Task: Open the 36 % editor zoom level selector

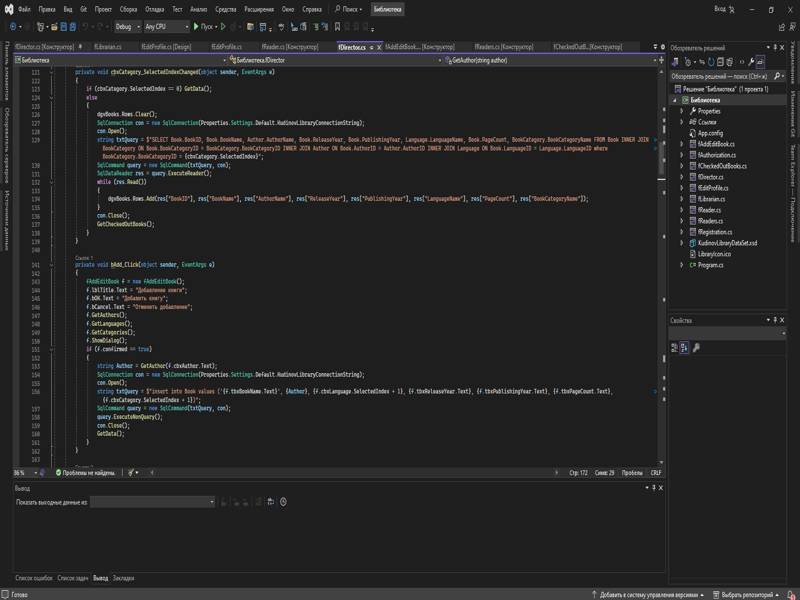Action: click(22, 472)
